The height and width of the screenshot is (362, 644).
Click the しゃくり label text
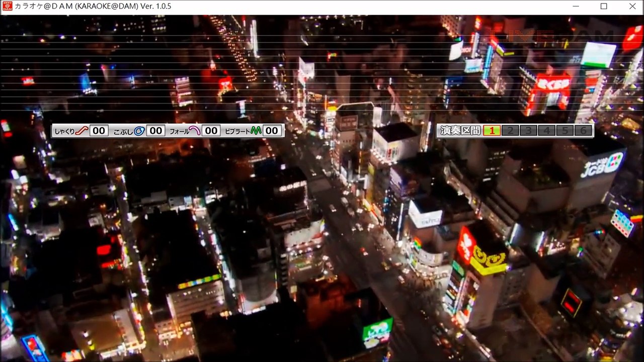(x=64, y=131)
